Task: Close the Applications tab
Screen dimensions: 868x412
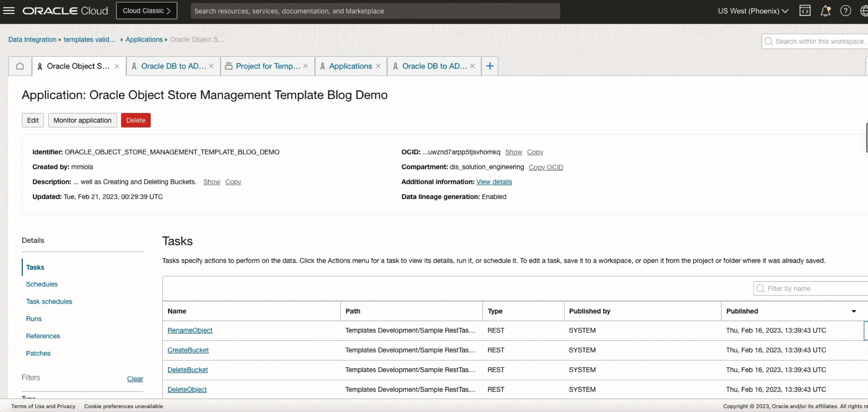Action: click(378, 66)
